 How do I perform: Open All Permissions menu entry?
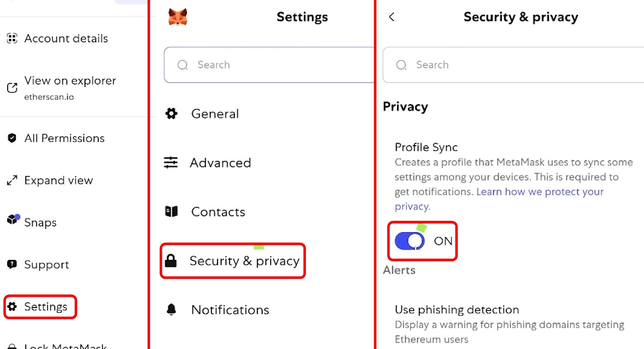(64, 138)
